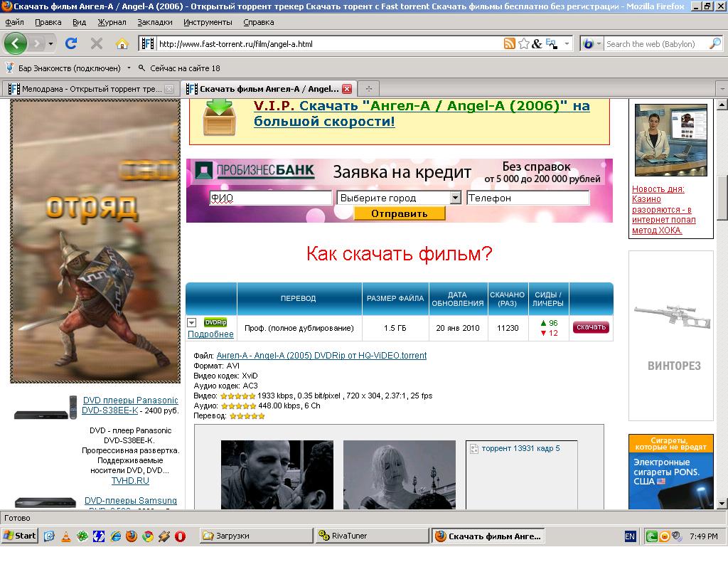Click the ФИО input field
The image size is (728, 562).
[270, 198]
